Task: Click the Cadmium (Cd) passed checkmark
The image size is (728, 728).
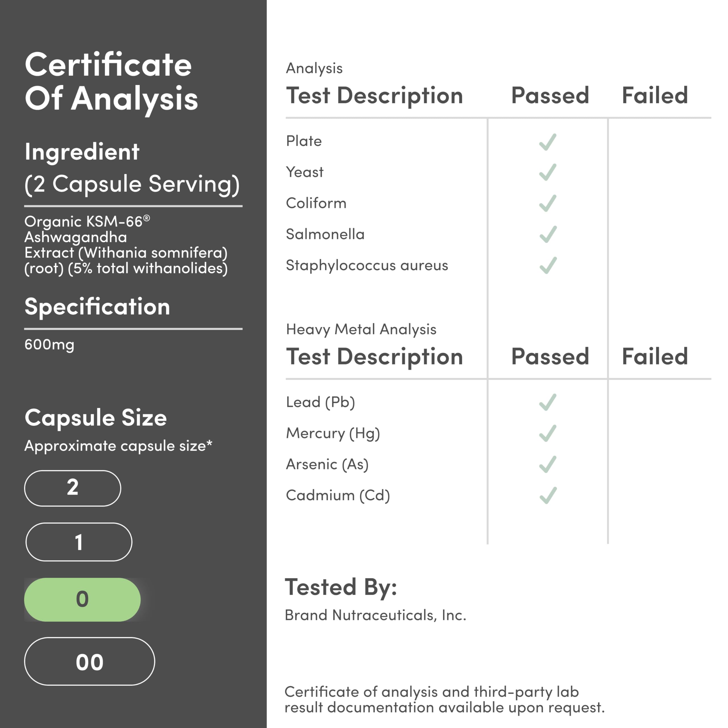Action: (x=547, y=495)
